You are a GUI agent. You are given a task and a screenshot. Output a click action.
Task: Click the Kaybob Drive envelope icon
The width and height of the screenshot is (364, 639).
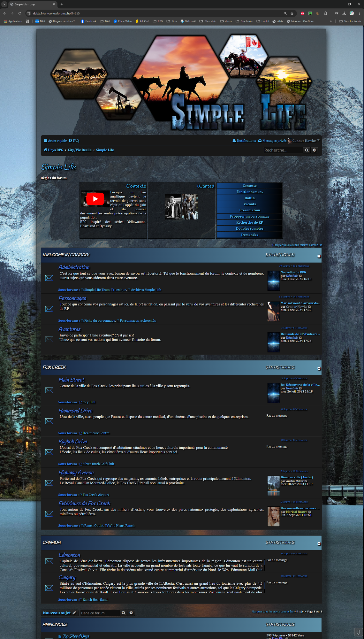[49, 452]
